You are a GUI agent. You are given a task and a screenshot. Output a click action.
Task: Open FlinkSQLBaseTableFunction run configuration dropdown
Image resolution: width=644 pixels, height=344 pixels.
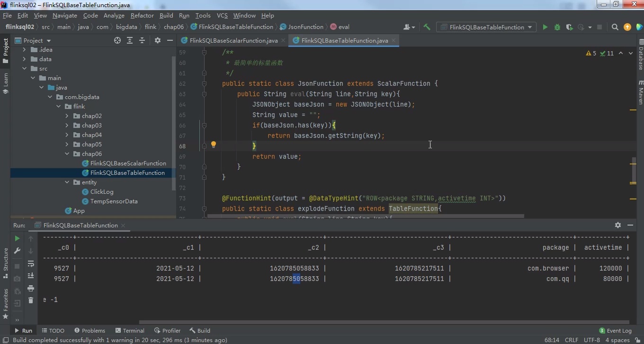[x=487, y=27]
